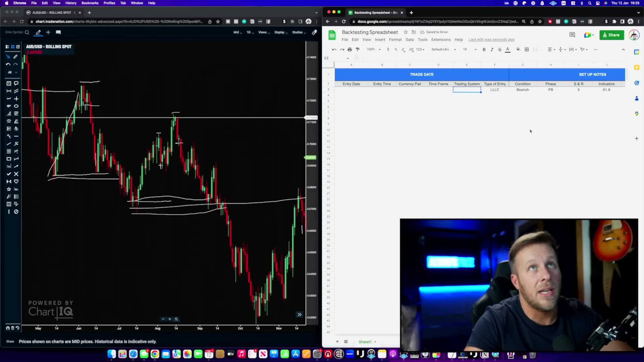Select the Crosshair tool on the left toolbar
644x362 pixels.
16,99
